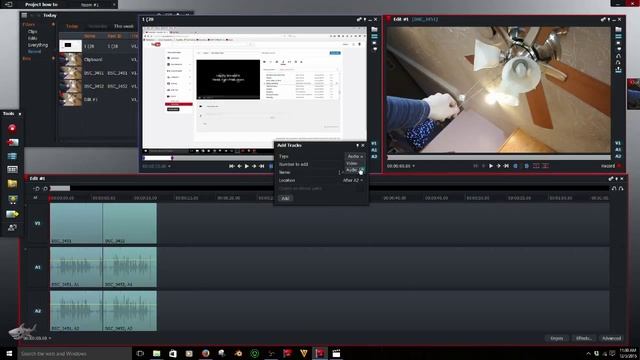Viewport: 640px width, 360px height.
Task: Expand the Tools panel arrow
Action: (20, 114)
